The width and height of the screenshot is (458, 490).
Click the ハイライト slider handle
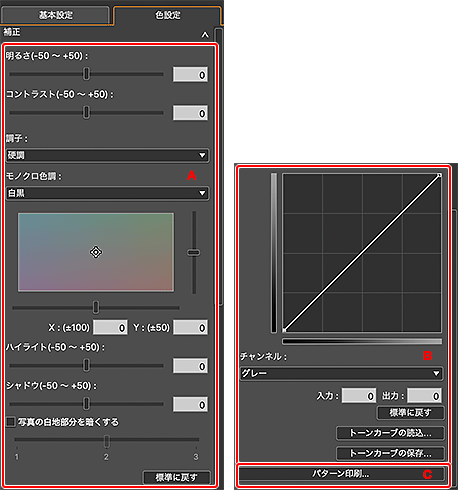click(x=86, y=365)
